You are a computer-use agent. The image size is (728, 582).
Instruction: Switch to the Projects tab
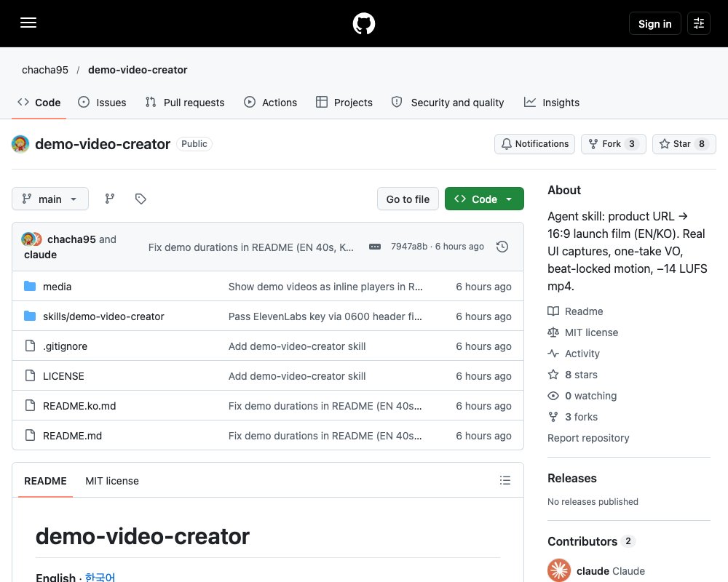pos(344,103)
